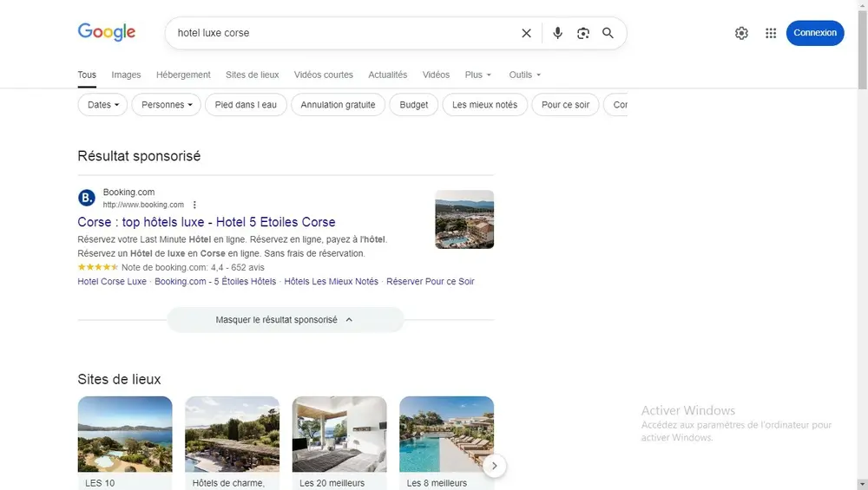Toggle the 'Annulation gratuite' filter chip
This screenshot has width=868, height=490.
point(338,105)
